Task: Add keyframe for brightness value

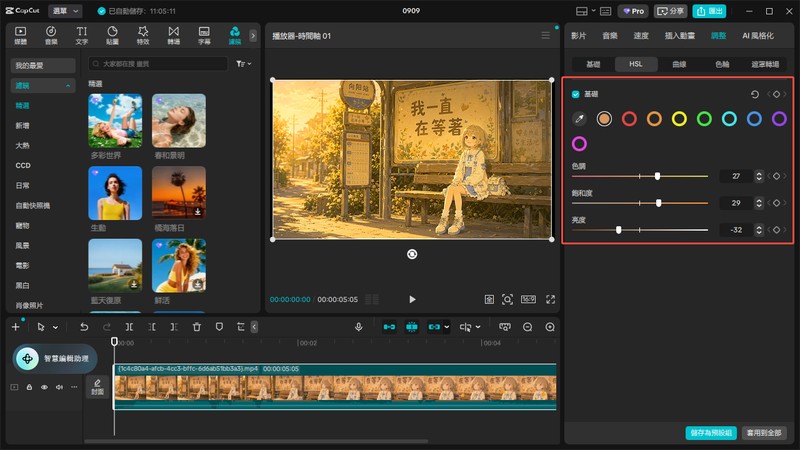Action: click(777, 230)
